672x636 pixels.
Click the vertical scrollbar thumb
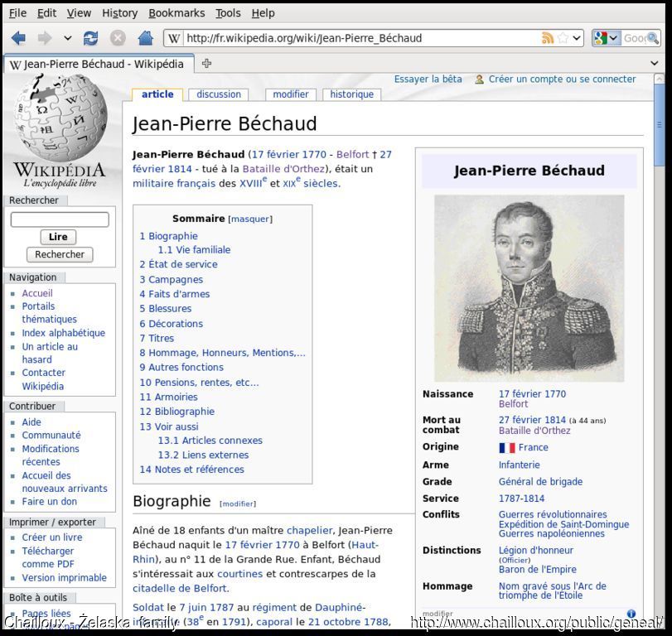click(660, 124)
